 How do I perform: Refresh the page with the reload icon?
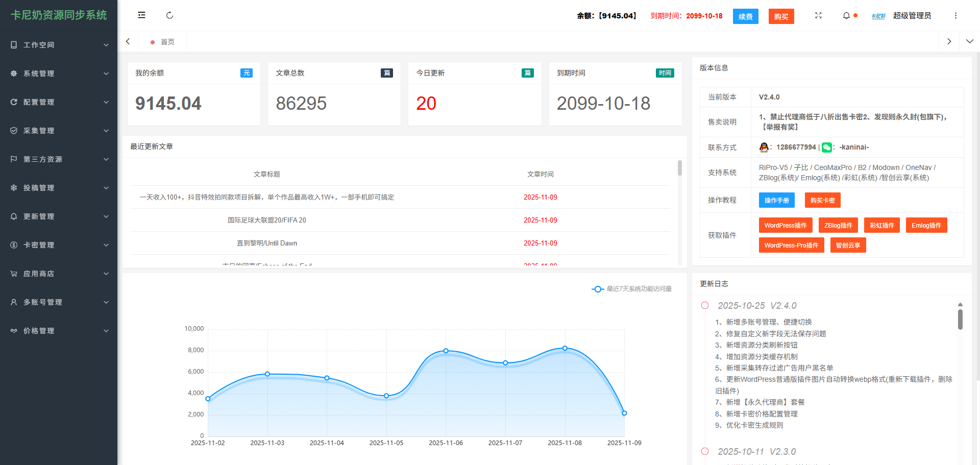point(169,15)
